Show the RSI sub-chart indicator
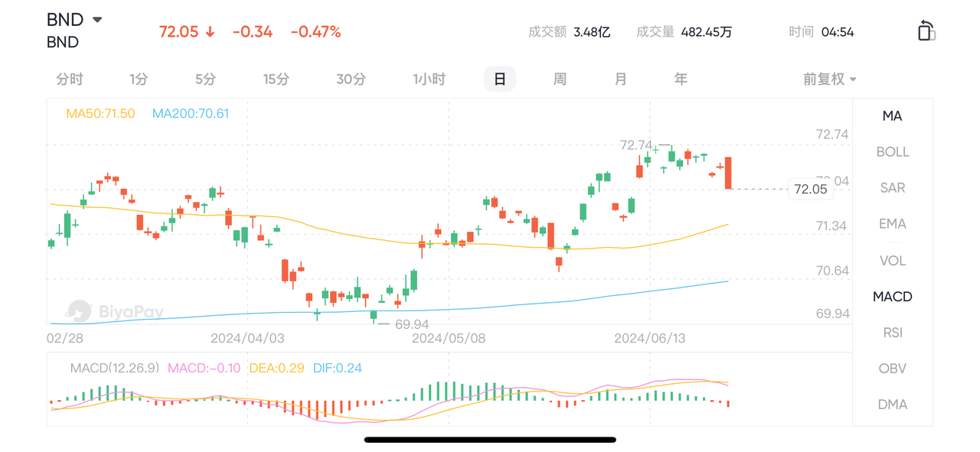 [893, 332]
